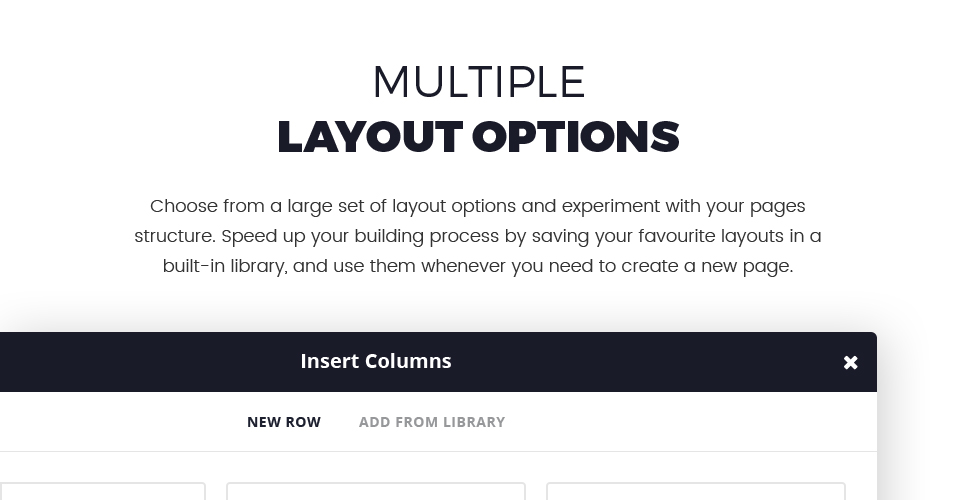Click the description line starting 'structure. Speed up'
Image resolution: width=965 pixels, height=500 pixels.
(478, 236)
